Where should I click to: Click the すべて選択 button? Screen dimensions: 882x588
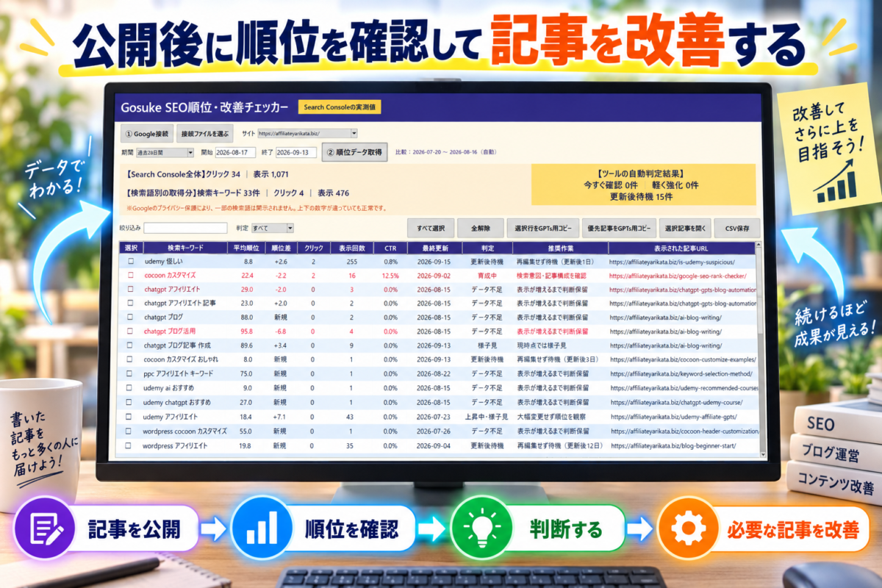pyautogui.click(x=431, y=228)
